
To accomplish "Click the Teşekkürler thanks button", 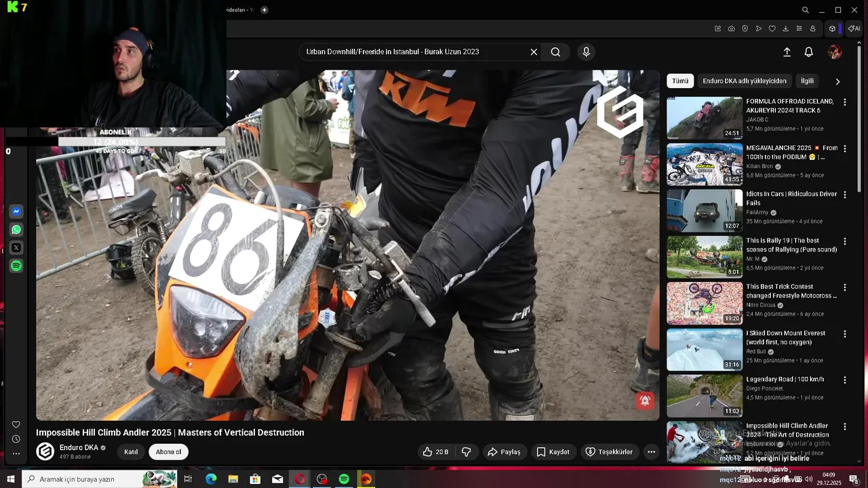I will (x=609, y=452).
